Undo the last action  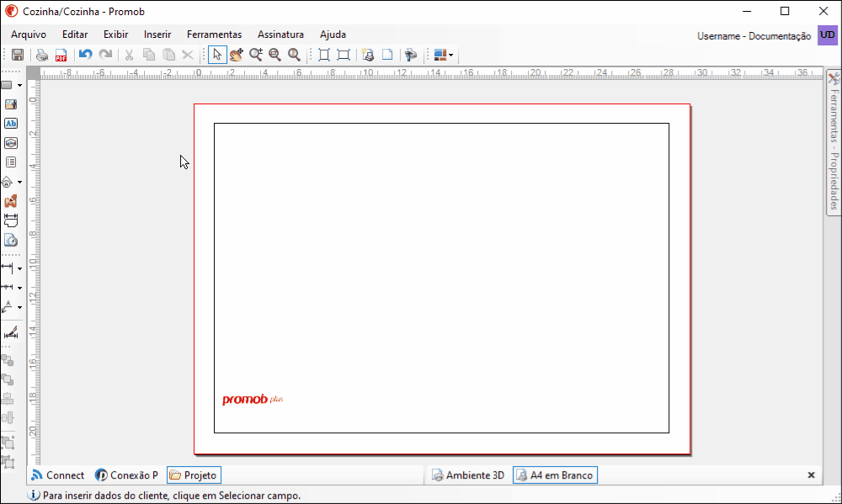85,54
